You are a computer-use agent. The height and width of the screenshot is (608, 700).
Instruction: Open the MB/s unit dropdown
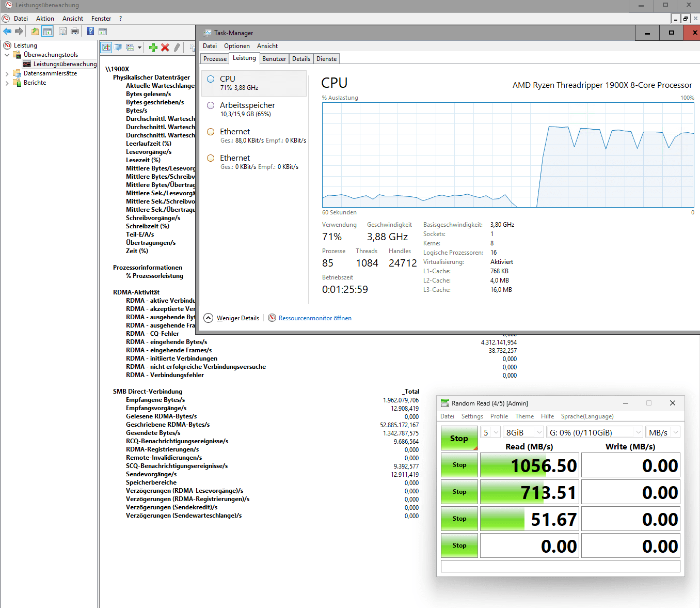click(663, 432)
